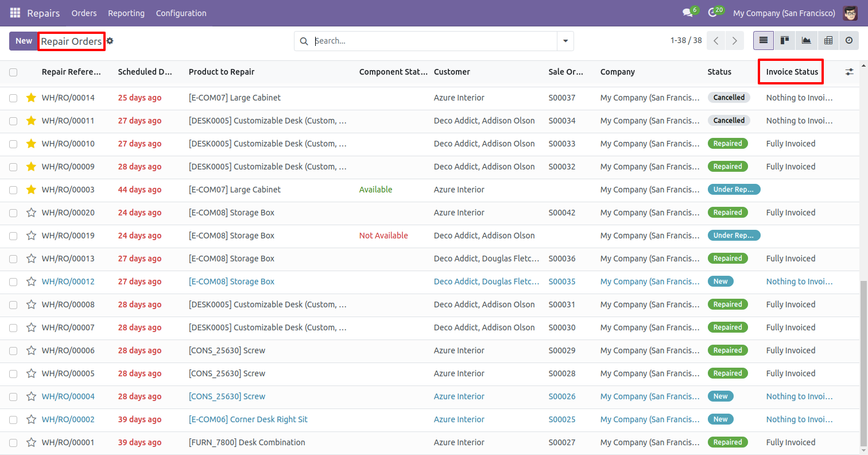Open the Reporting menu

126,13
